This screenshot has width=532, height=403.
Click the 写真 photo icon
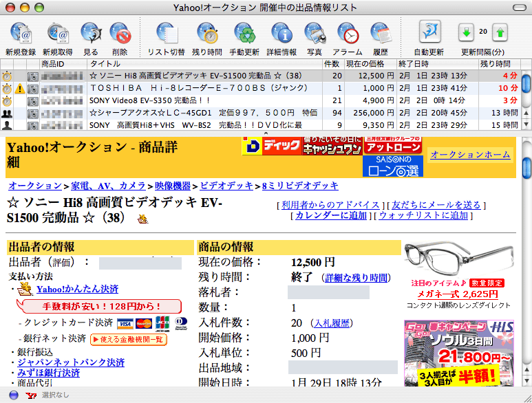[x=315, y=33]
